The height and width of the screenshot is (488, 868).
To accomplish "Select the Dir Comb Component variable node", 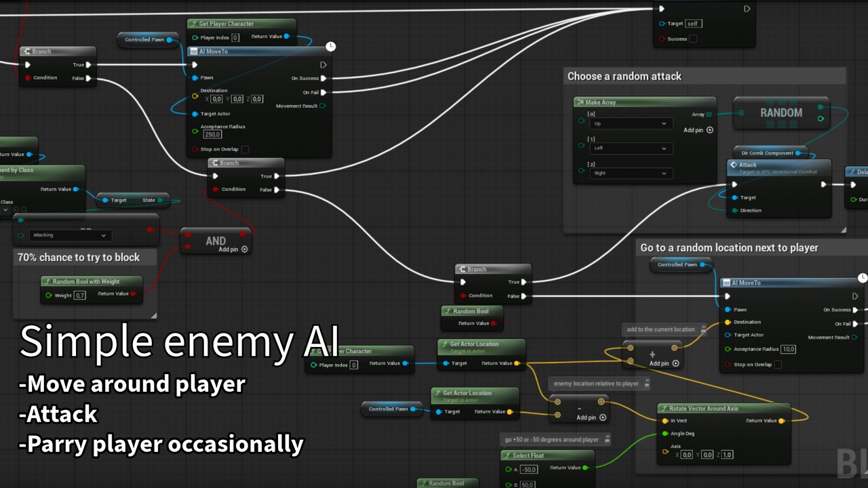I will coord(770,153).
